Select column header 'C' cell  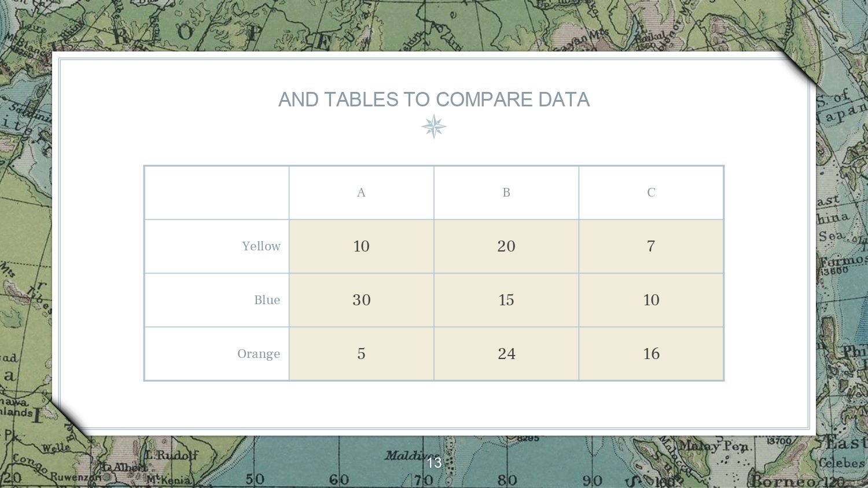tap(651, 193)
